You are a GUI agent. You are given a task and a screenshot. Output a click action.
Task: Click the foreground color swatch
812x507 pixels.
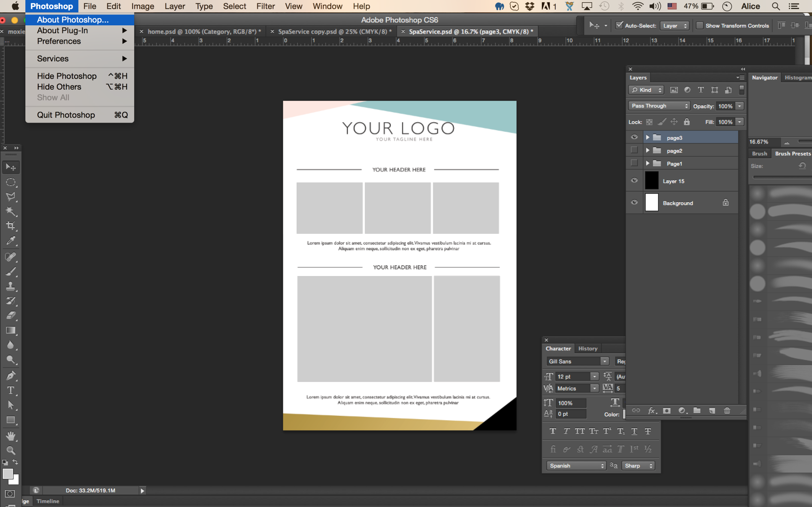click(x=7, y=473)
